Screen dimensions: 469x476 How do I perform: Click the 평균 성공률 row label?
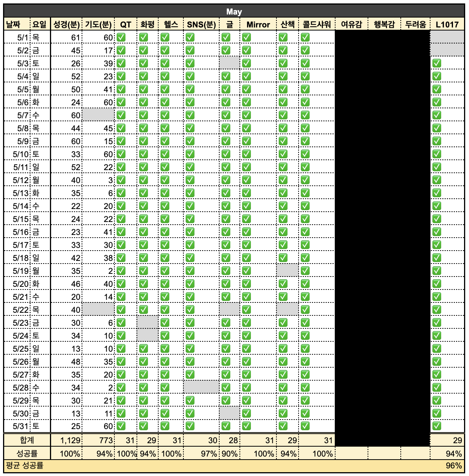point(24,466)
